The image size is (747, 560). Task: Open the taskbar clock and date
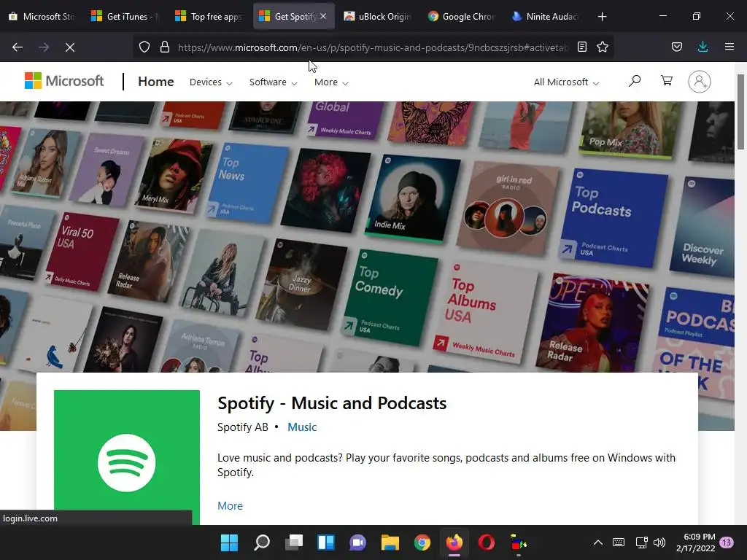[x=695, y=542]
